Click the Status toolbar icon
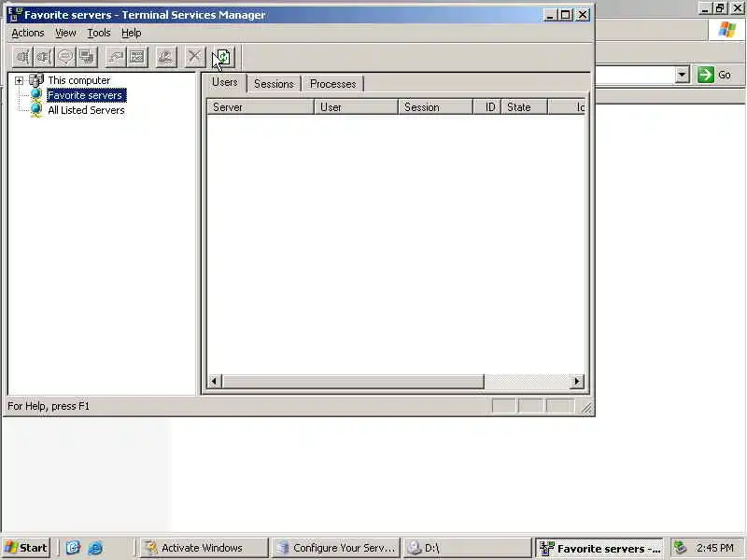 click(x=137, y=58)
